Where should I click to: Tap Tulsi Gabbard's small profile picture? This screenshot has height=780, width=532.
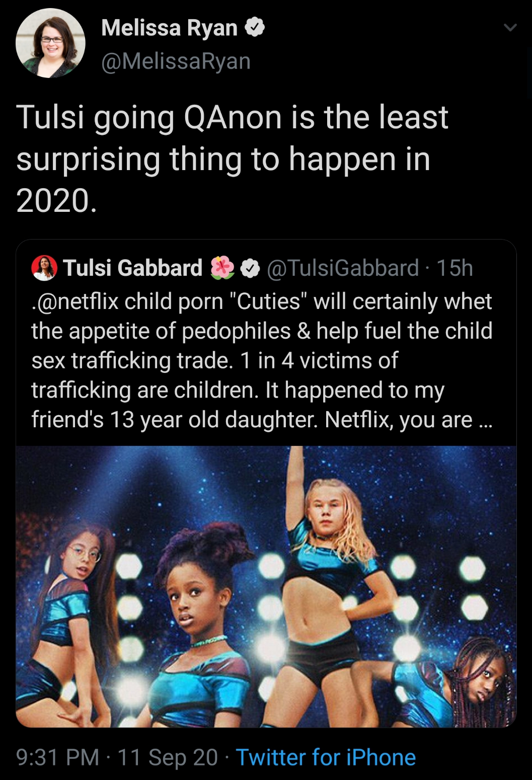pos(44,268)
